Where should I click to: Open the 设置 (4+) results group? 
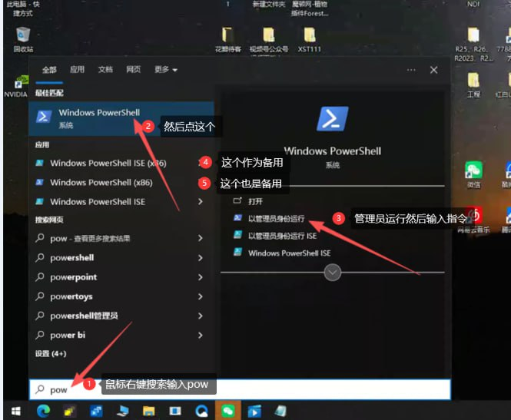(51, 353)
